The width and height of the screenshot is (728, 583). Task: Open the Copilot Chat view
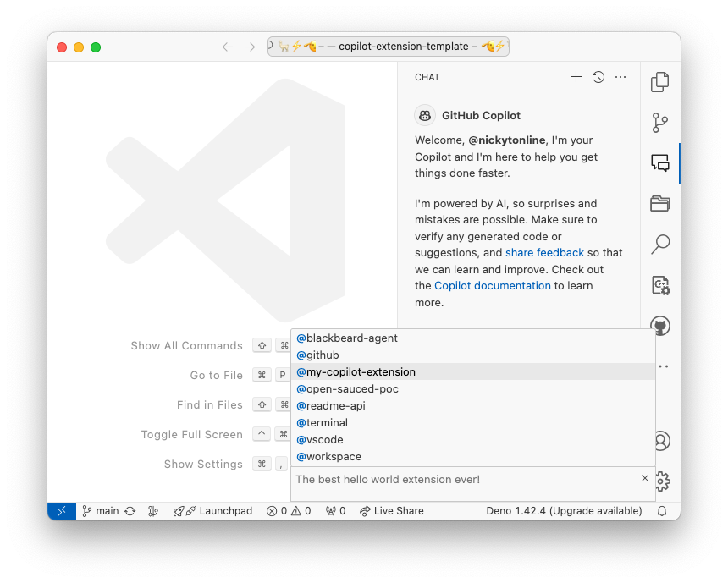659,162
